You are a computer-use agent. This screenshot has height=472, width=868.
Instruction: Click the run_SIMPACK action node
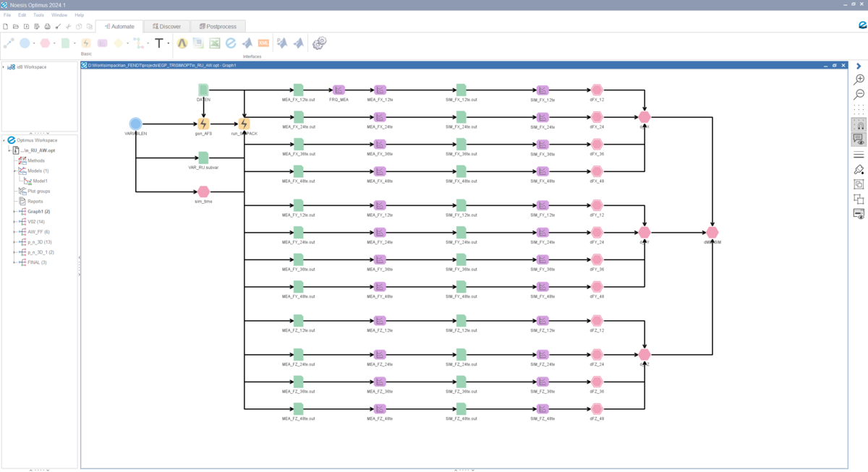click(x=244, y=124)
